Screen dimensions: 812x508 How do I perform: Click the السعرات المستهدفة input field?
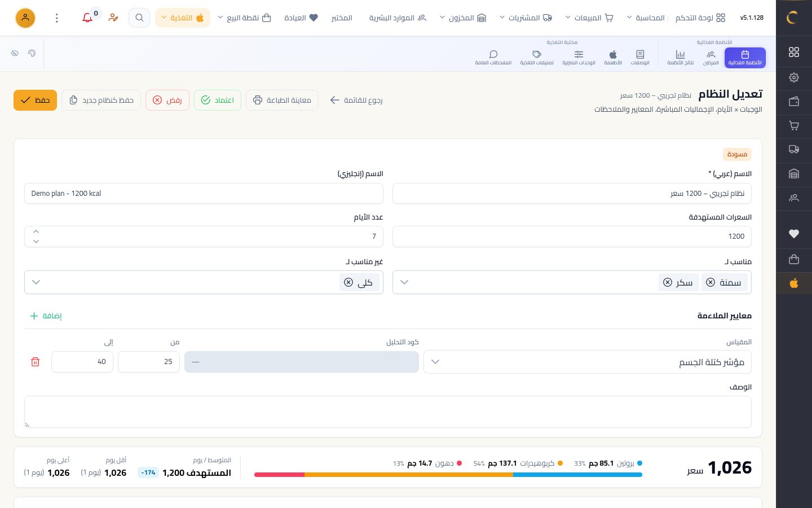(x=572, y=237)
